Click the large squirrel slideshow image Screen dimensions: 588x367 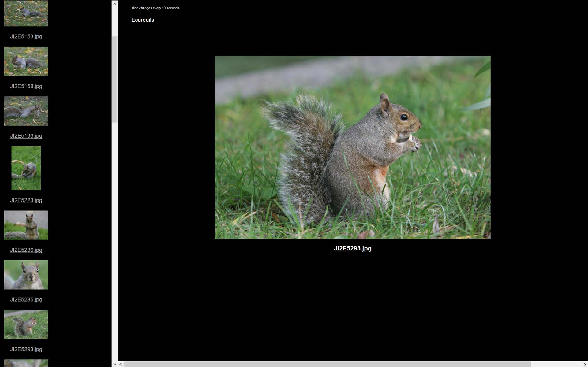(353, 147)
